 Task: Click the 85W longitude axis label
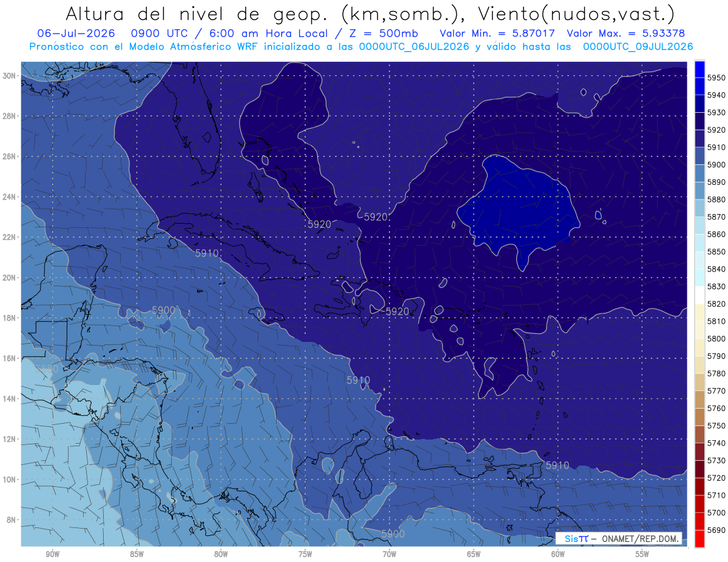[x=137, y=554]
